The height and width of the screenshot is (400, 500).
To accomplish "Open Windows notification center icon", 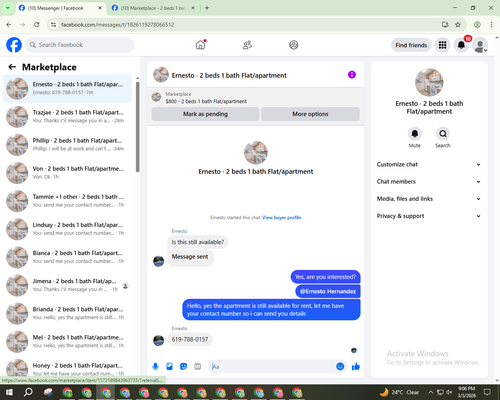I will [x=487, y=392].
